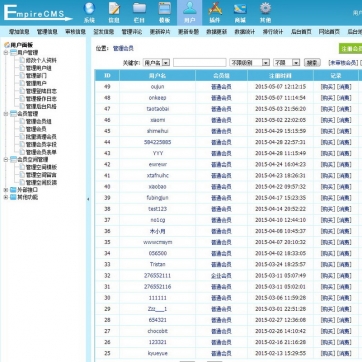Click 企业会员 group for user 276552111

click(221, 276)
